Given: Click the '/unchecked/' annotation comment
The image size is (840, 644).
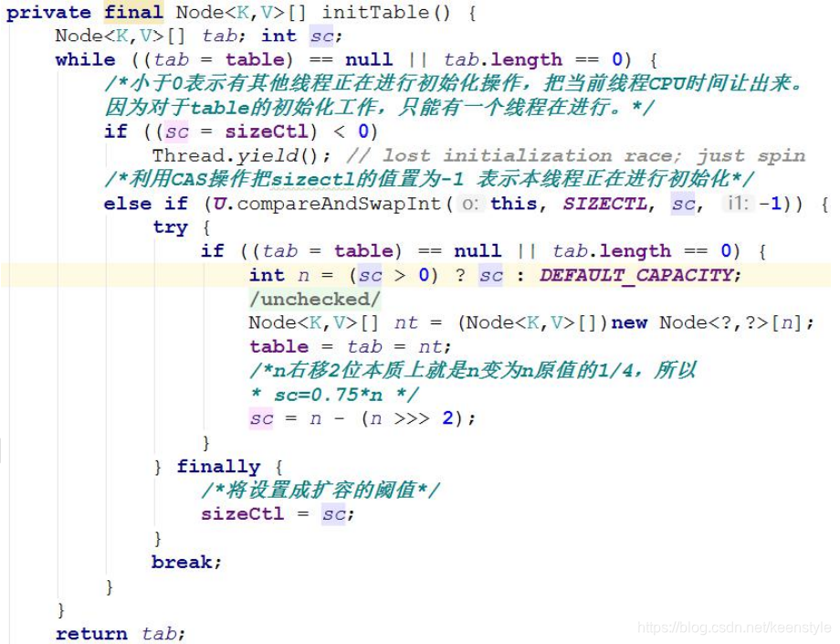Looking at the screenshot, I should [315, 299].
